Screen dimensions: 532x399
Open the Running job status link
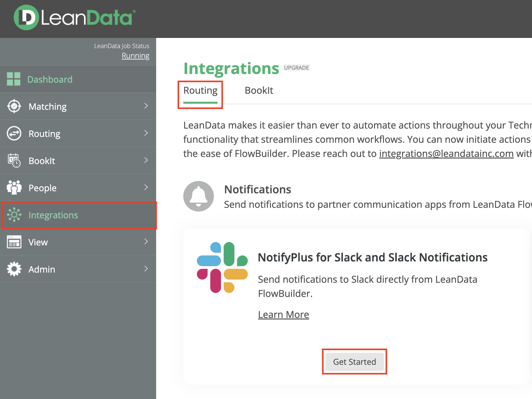(135, 56)
